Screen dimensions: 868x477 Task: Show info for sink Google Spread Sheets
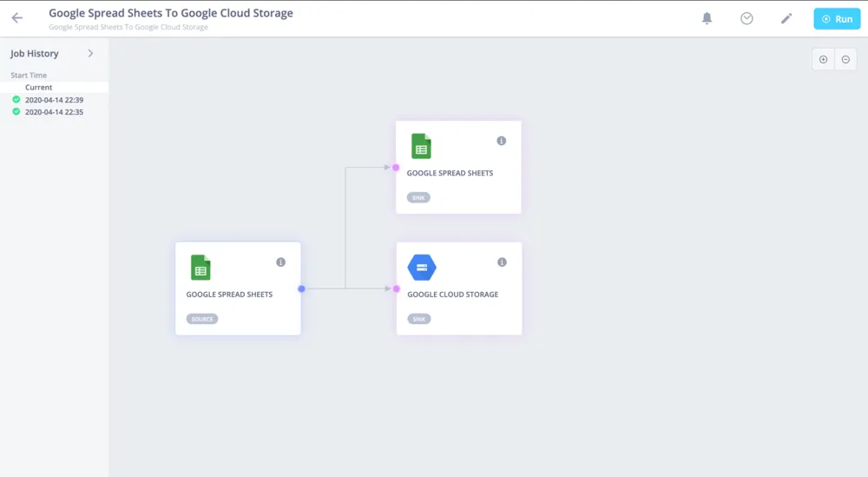(501, 141)
